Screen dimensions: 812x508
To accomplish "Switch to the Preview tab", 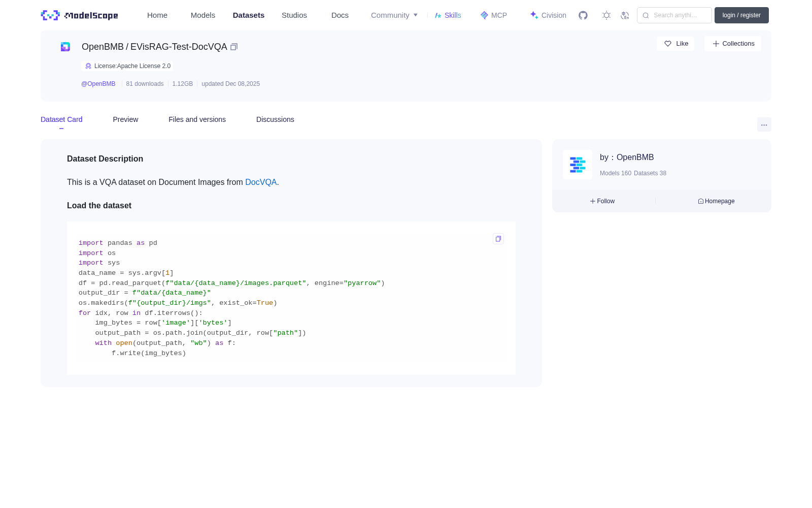I will tap(125, 119).
